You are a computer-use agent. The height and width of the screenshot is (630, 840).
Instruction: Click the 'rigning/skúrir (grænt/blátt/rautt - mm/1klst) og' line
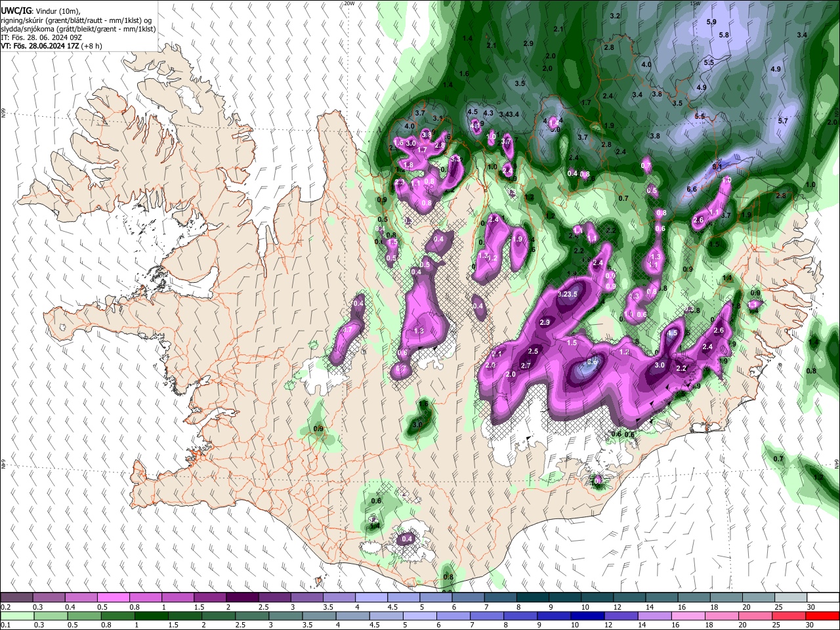click(77, 20)
